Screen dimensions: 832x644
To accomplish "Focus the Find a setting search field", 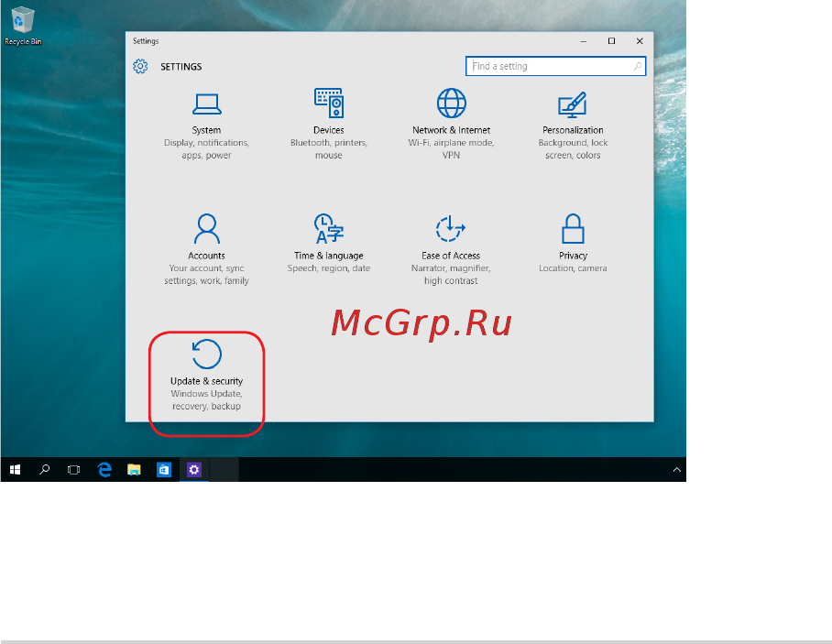I will [555, 66].
